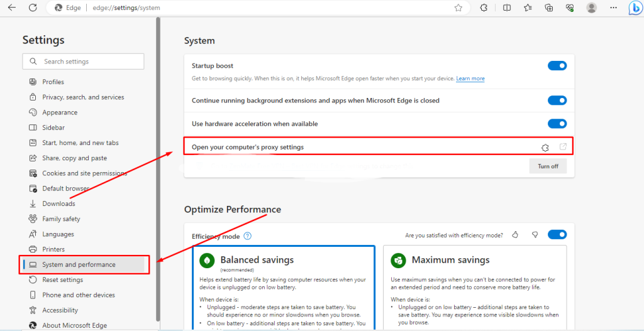Viewport: 644px width, 331px height.
Task: Toggle Efficiency mode switch
Action: pyautogui.click(x=557, y=235)
